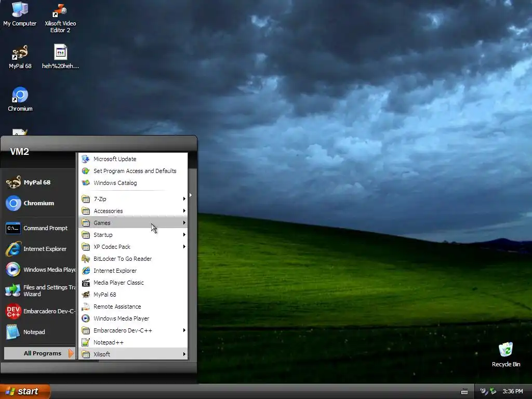Viewport: 532px width, 399px height.
Task: Click the VM2 user name header
Action: tap(19, 152)
